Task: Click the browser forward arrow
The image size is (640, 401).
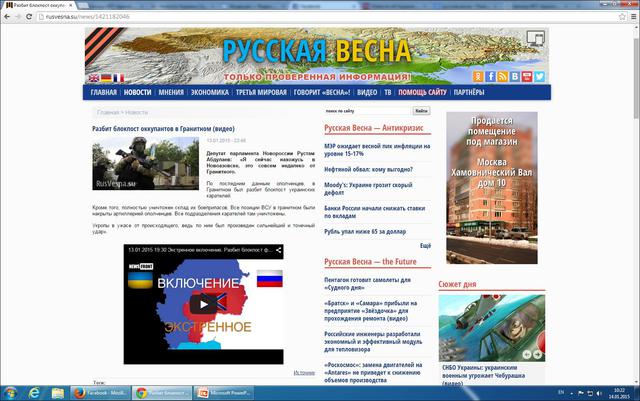Action: click(x=18, y=17)
